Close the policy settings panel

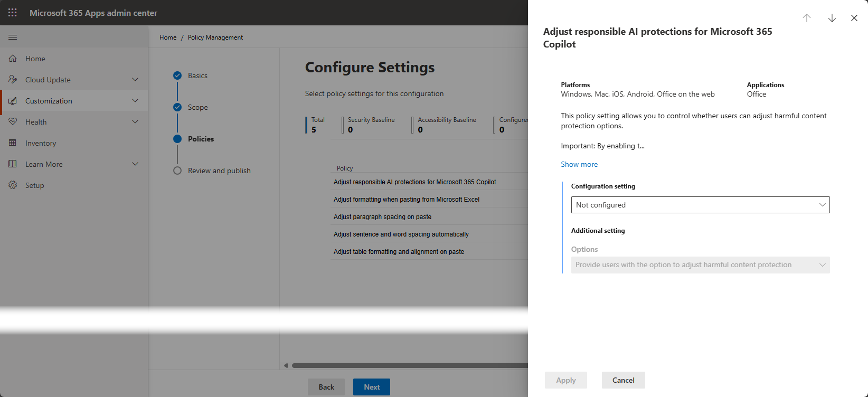tap(854, 18)
